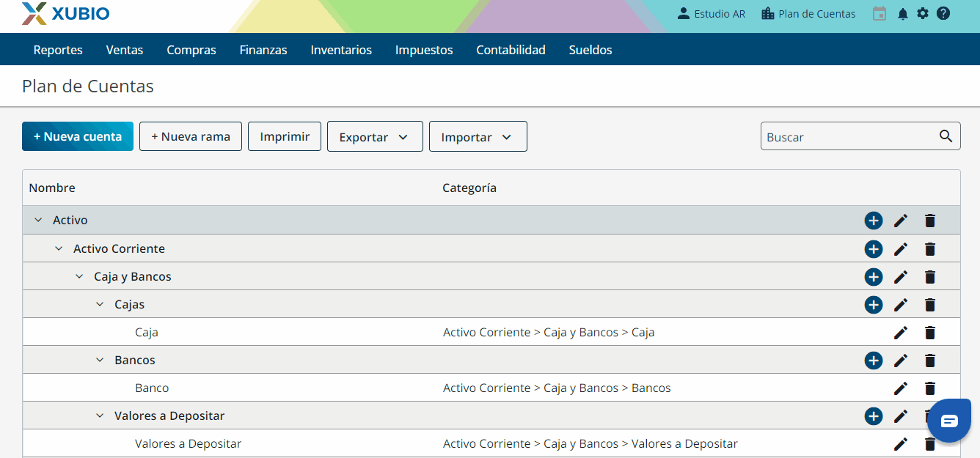Open the Impuestos menu
The height and width of the screenshot is (458, 980).
pos(424,50)
